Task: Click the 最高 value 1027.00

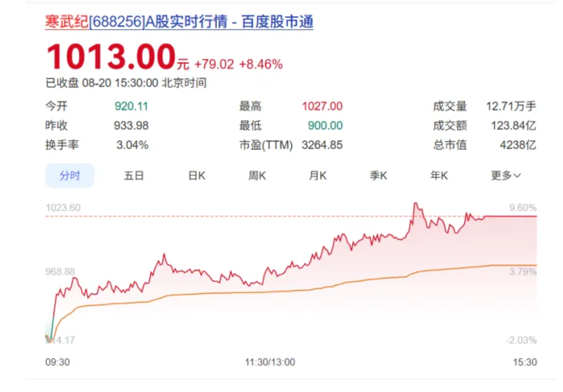Action: [322, 107]
